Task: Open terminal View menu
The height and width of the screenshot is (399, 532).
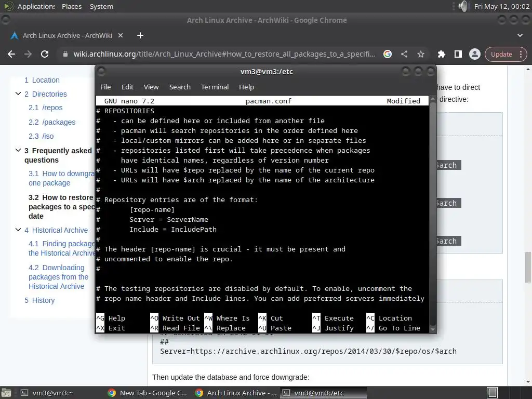Action: (151, 87)
